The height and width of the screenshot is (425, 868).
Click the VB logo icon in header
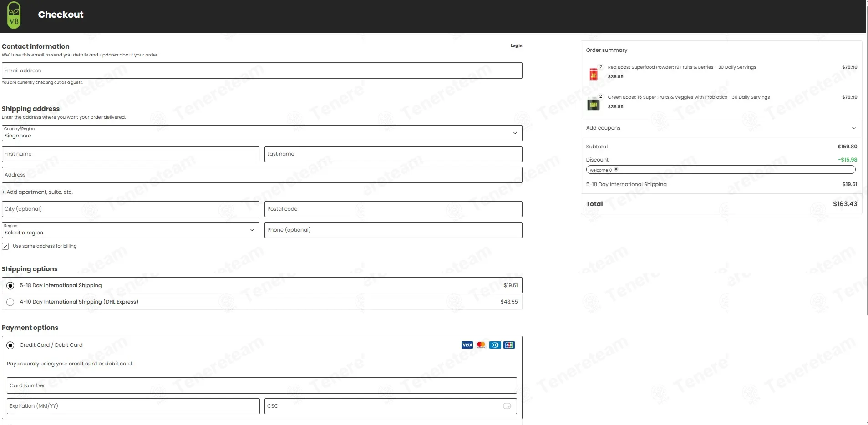pos(14,15)
